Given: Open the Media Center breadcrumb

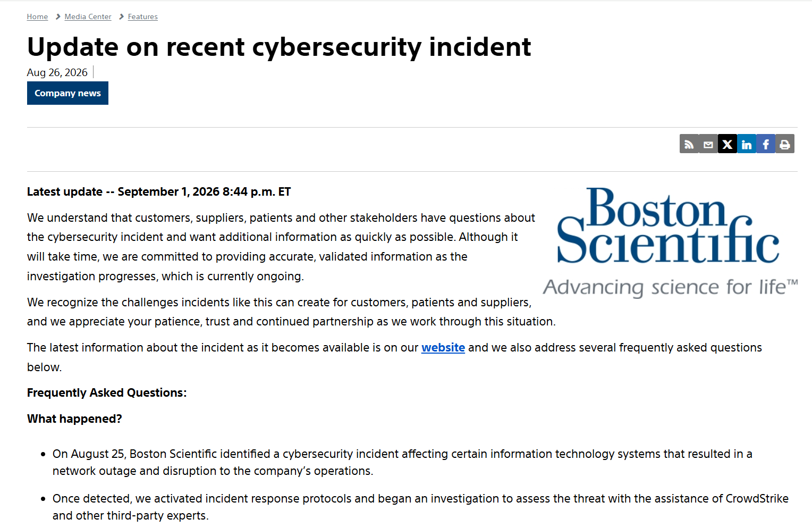Looking at the screenshot, I should click(x=88, y=17).
